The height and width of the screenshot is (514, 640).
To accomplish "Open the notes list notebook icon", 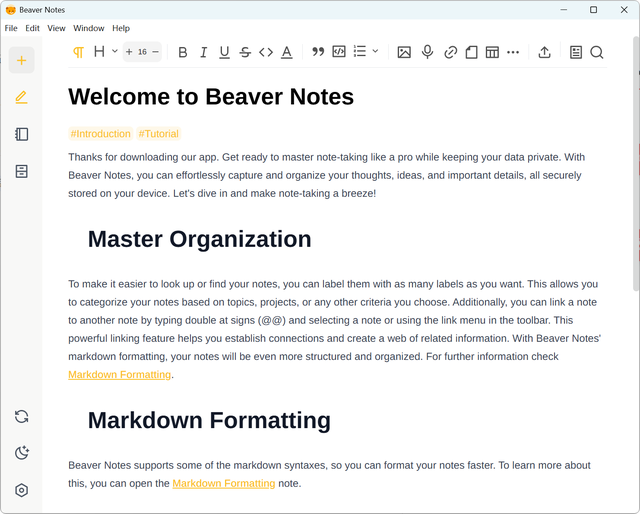I will 21,134.
